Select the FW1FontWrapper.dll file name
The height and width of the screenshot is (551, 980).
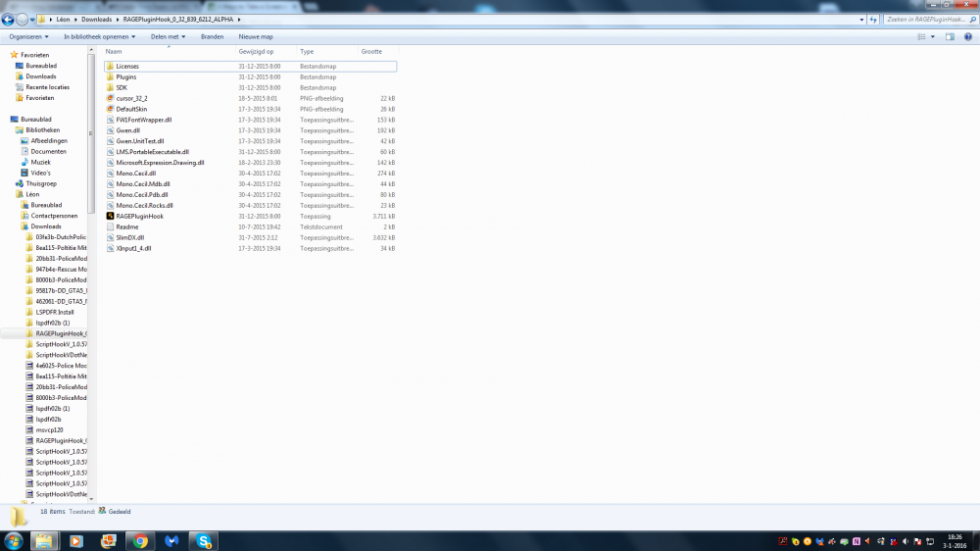[x=143, y=120]
